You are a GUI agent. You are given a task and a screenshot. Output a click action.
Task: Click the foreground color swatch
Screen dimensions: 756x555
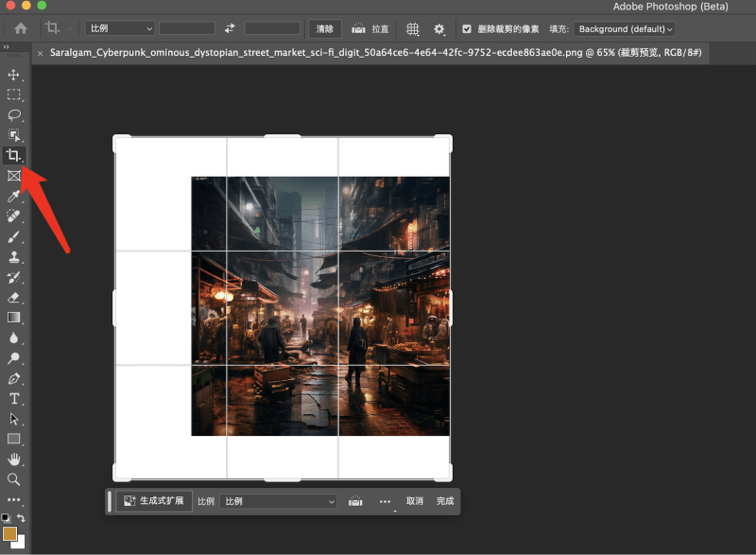point(12,534)
